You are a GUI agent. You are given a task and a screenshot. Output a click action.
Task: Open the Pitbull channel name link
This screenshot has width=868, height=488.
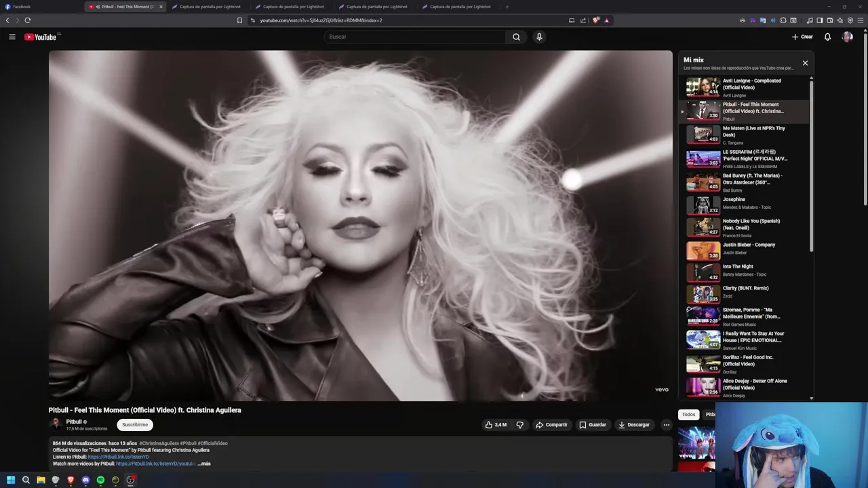[74, 422]
